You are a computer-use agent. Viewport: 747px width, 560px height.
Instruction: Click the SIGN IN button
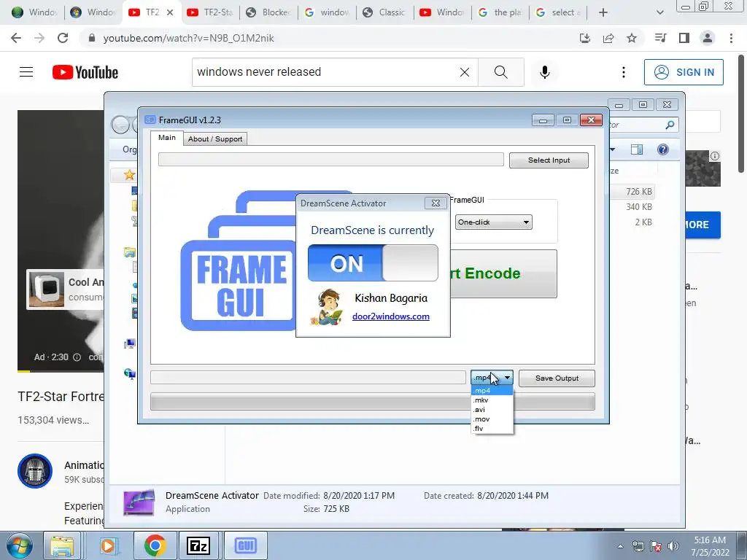click(x=684, y=72)
